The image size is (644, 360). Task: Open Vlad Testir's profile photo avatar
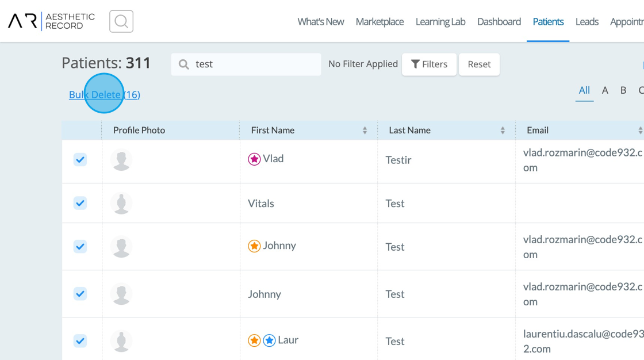(x=121, y=160)
